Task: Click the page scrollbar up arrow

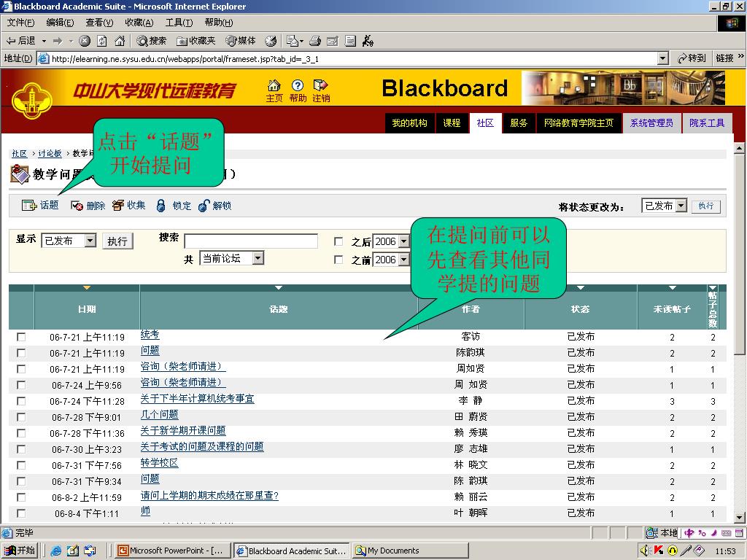Action: coord(740,148)
